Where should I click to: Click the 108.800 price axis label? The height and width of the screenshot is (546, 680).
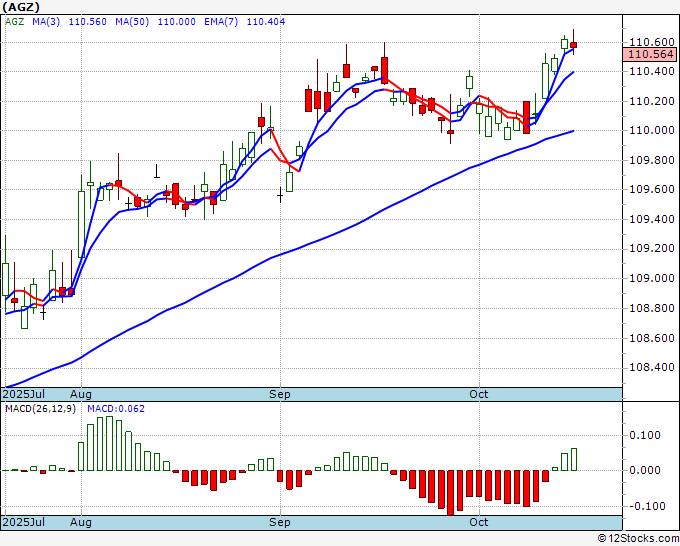(652, 308)
